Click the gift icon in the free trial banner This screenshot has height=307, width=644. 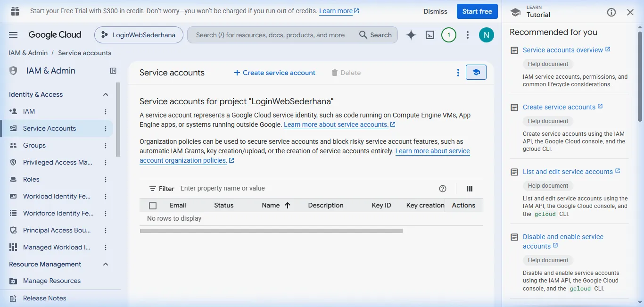click(x=15, y=11)
